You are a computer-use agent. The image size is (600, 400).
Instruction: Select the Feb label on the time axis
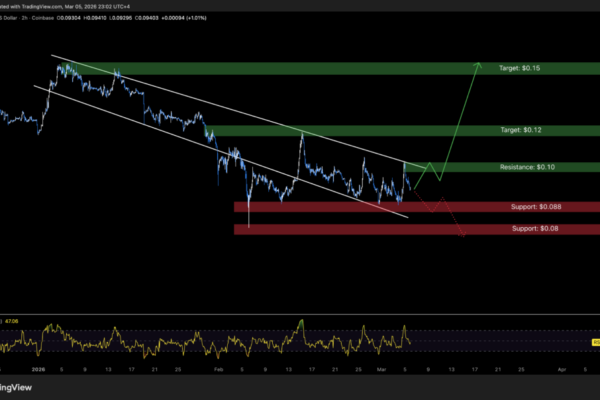(219, 368)
